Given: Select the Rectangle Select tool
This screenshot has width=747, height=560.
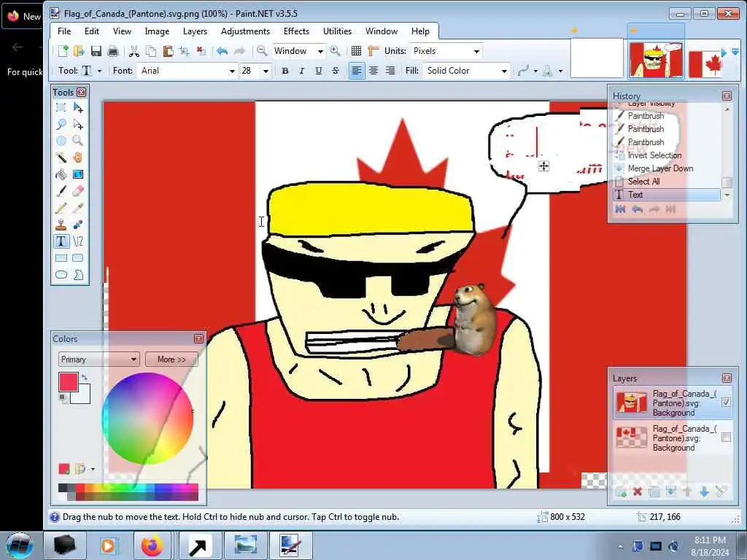Looking at the screenshot, I should click(x=61, y=108).
